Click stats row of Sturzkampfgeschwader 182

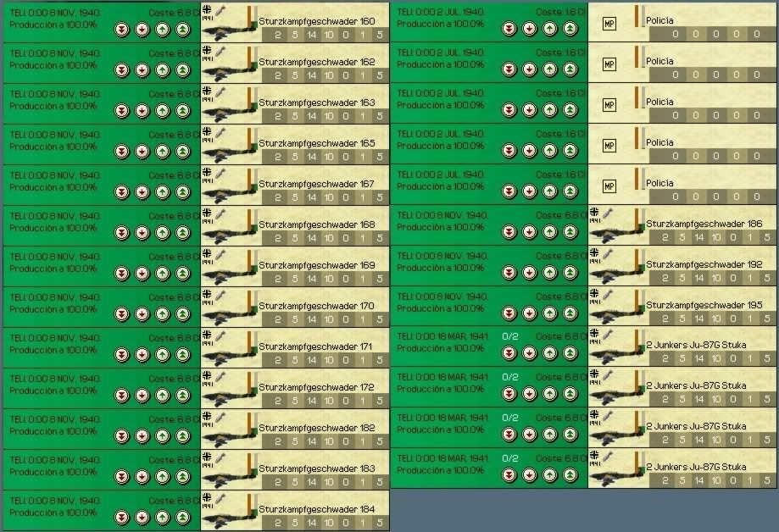pos(325,441)
